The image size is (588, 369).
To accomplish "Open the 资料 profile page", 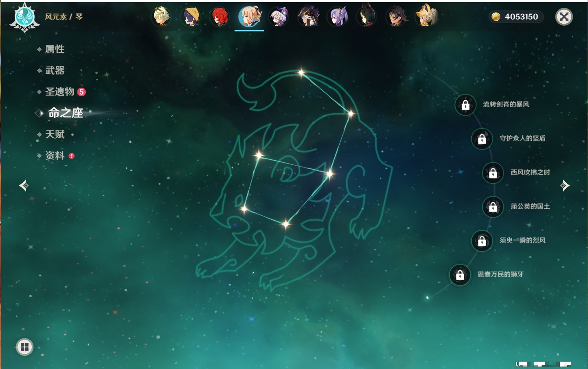I will pos(55,155).
